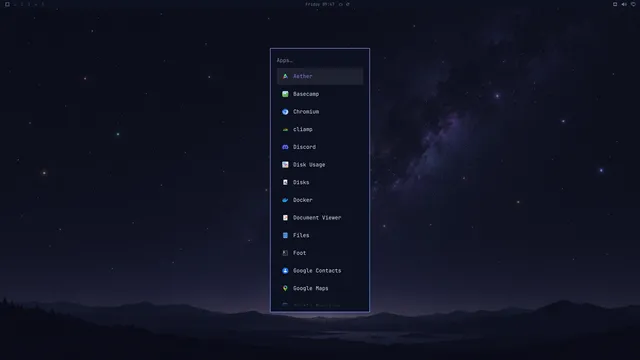Open the top-left menu icon in bar
Image resolution: width=640 pixels, height=360 pixels.
point(7,4)
